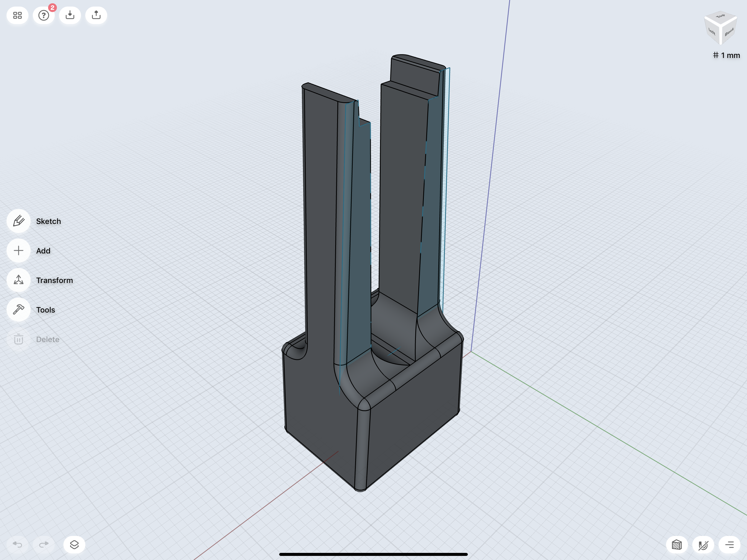Click the Tools label
The image size is (747, 560).
pos(46,310)
